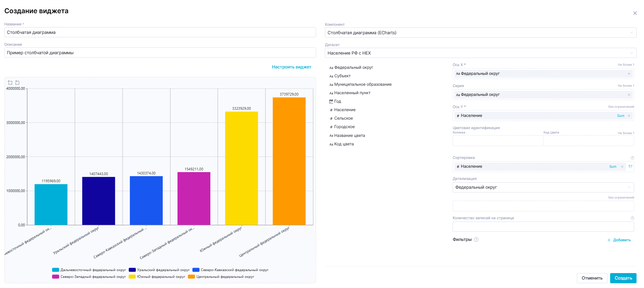
Task: Expand the Датасет dropdown
Action: 480,53
